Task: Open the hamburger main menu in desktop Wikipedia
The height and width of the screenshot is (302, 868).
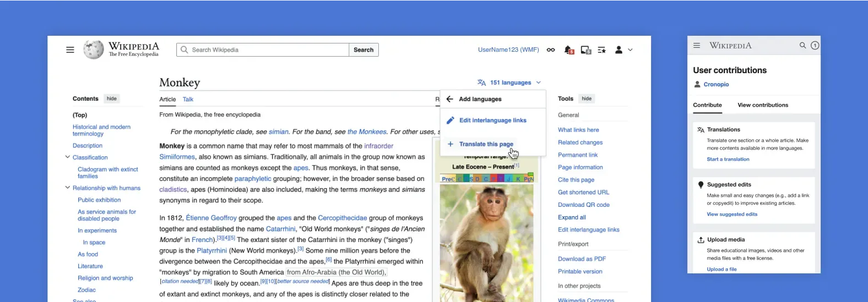Action: (70, 50)
